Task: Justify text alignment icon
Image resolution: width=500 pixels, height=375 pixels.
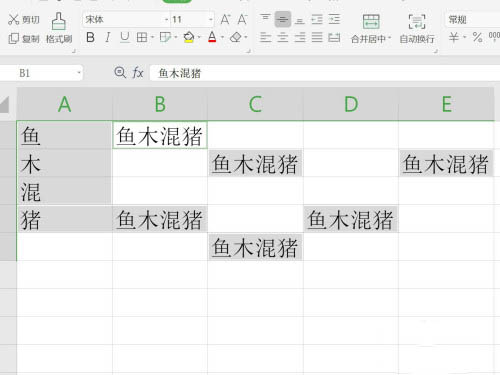Action: click(317, 37)
